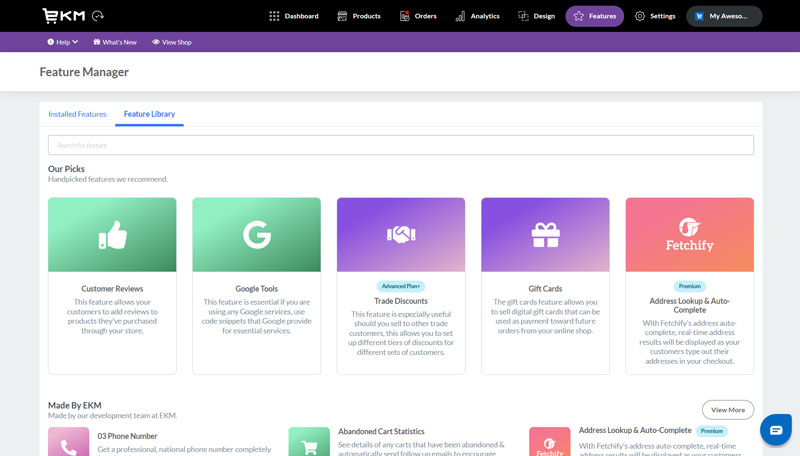Click the Premium badge on Fetchify card

(x=690, y=286)
